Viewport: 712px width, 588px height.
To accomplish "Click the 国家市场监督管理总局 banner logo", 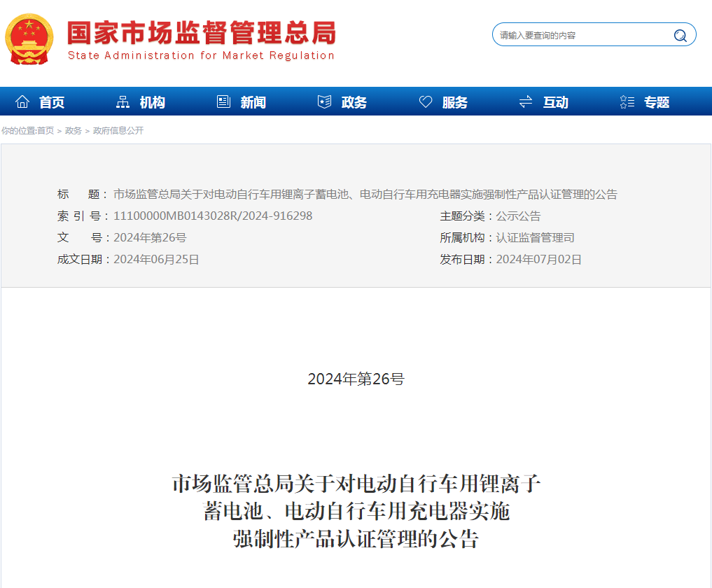I will tap(198, 35).
